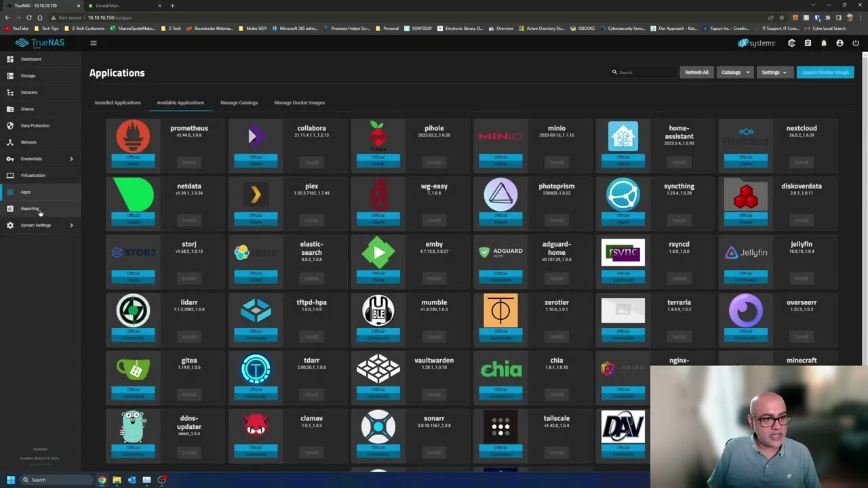Image resolution: width=868 pixels, height=488 pixels.
Task: Open the jobs clipboard icon
Action: [808, 43]
